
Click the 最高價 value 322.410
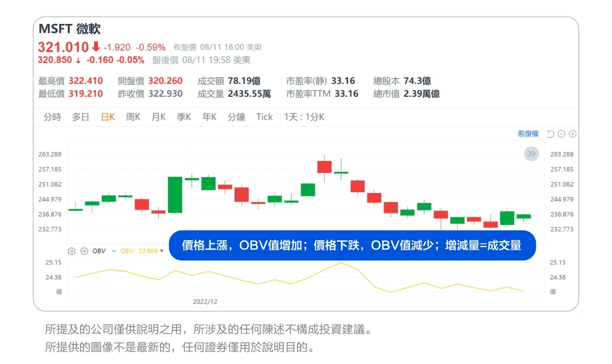coord(86,80)
